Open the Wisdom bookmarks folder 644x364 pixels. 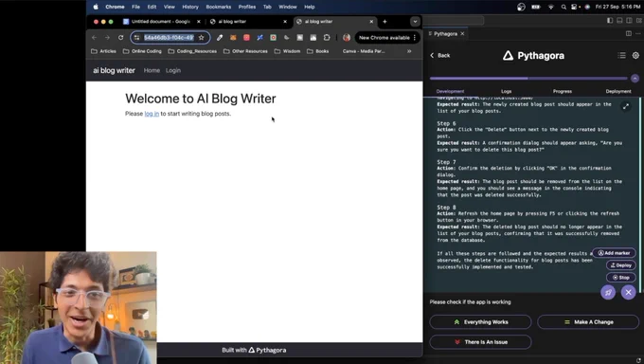point(287,51)
